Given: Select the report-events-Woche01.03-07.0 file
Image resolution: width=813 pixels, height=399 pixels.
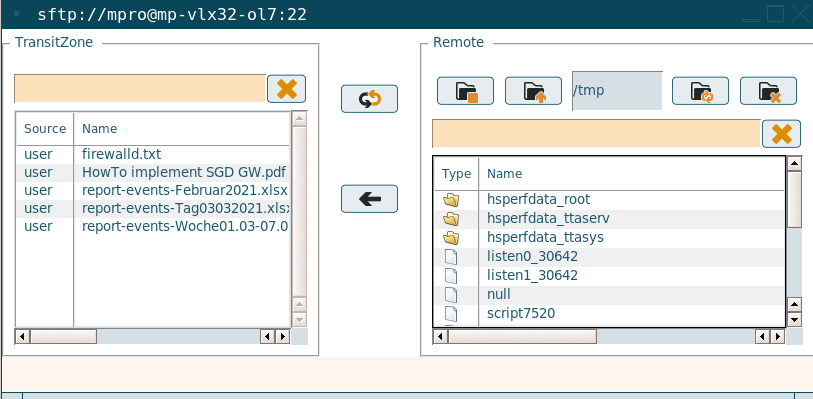Looking at the screenshot, I should click(185, 226).
